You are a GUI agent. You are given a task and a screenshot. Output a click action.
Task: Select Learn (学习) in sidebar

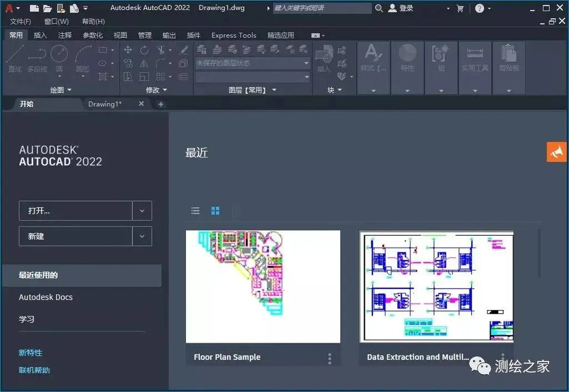27,319
